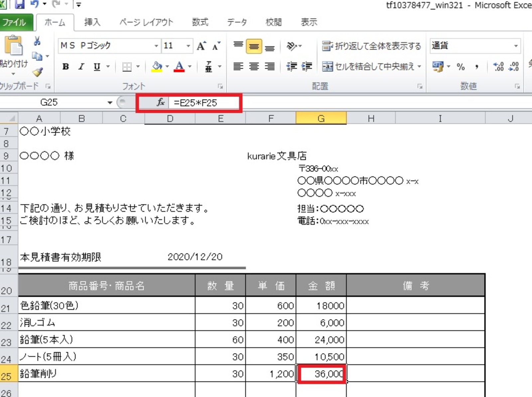Switch to the データ tab
The height and width of the screenshot is (397, 532).
pos(237,22)
